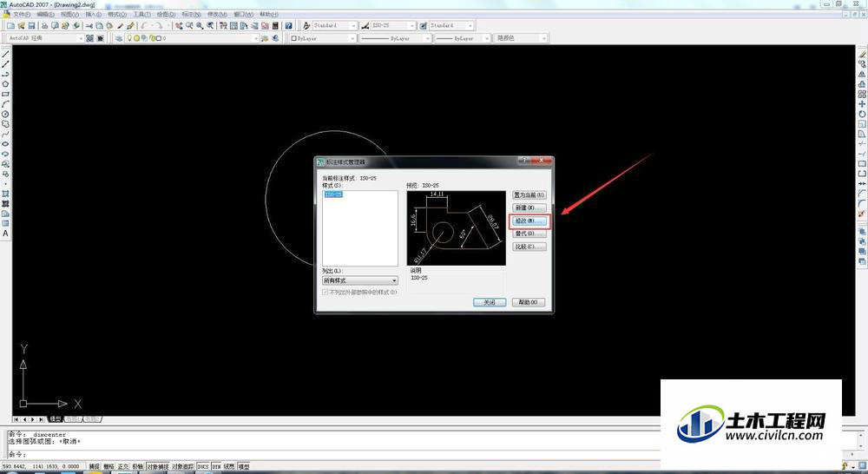Image resolution: width=868 pixels, height=474 pixels.
Task: Toggle 对象捕捉 object snap in status bar
Action: pyautogui.click(x=158, y=467)
